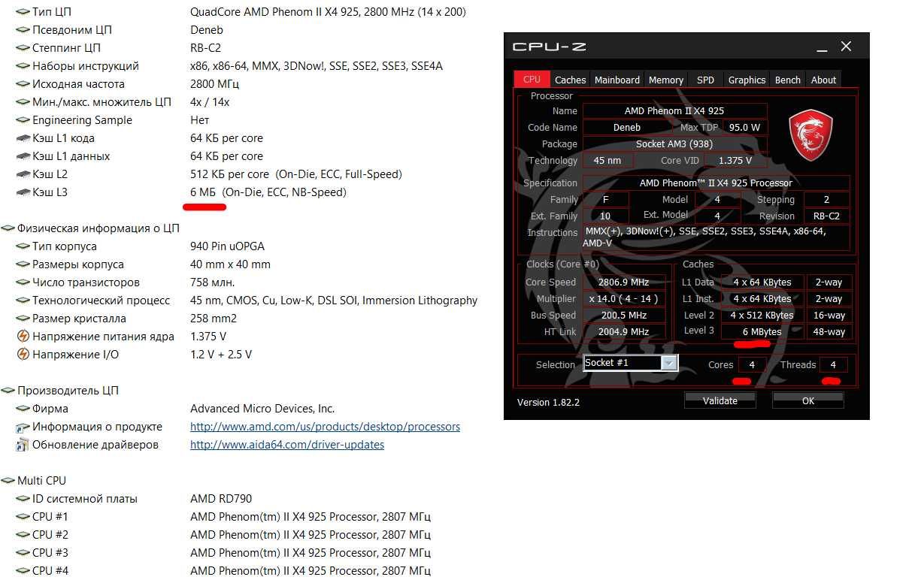Click the Level 2 value 4 x 512 KBytes

coord(762,315)
